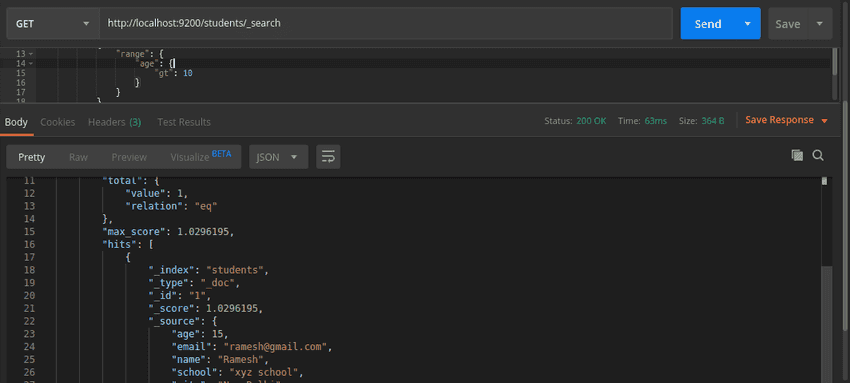Toggle line wrap icon
The image size is (850, 383).
[x=328, y=157]
